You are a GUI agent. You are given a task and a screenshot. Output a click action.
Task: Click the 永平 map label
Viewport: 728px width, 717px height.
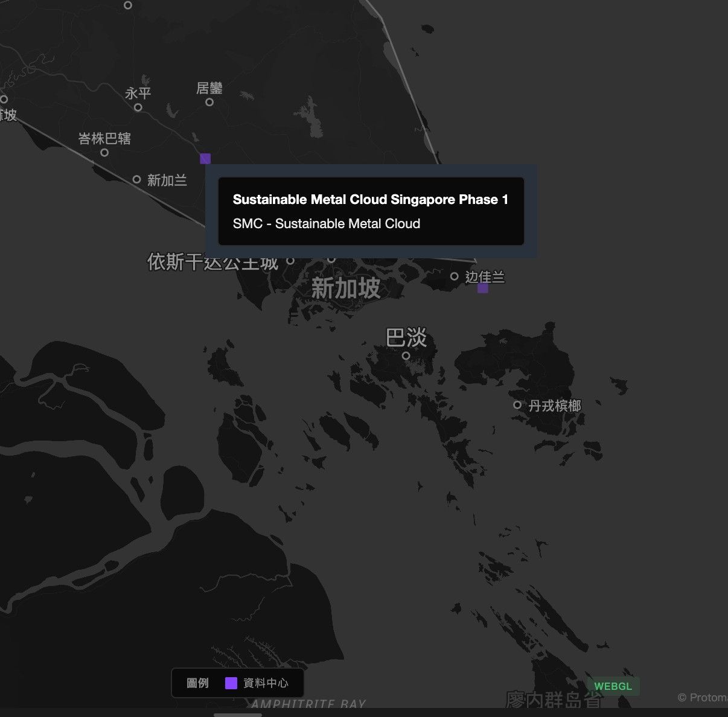click(x=138, y=94)
